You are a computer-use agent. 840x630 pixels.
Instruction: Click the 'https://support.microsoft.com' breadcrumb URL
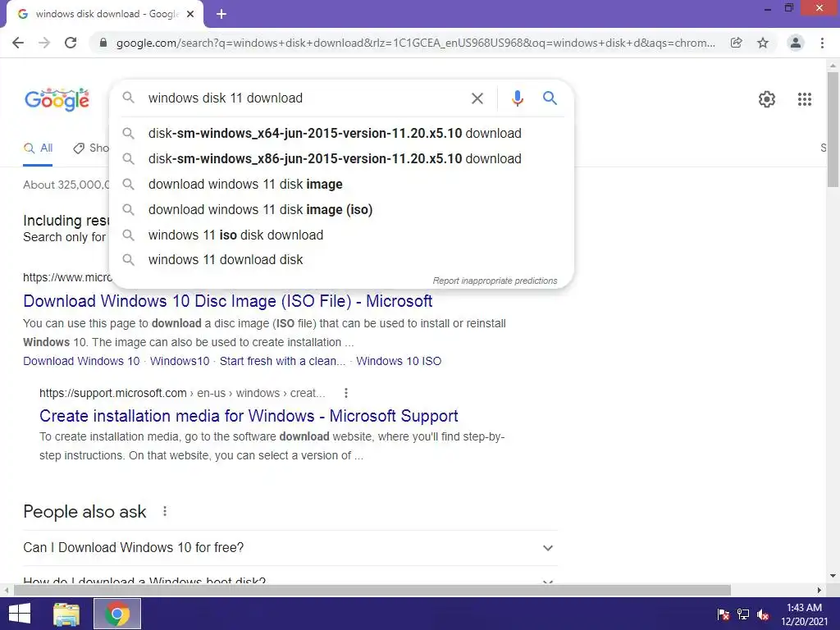[113, 393]
